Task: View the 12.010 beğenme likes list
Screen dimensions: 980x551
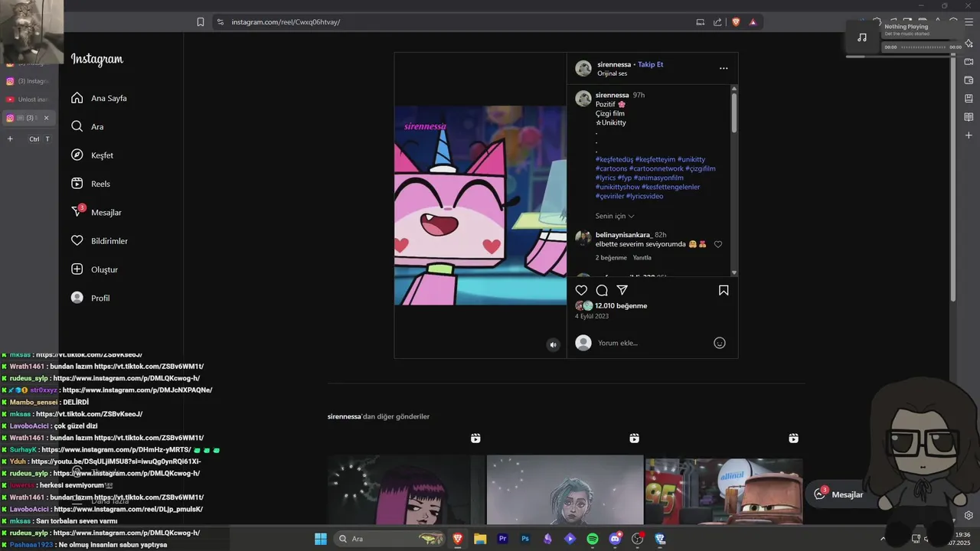Action: [621, 305]
